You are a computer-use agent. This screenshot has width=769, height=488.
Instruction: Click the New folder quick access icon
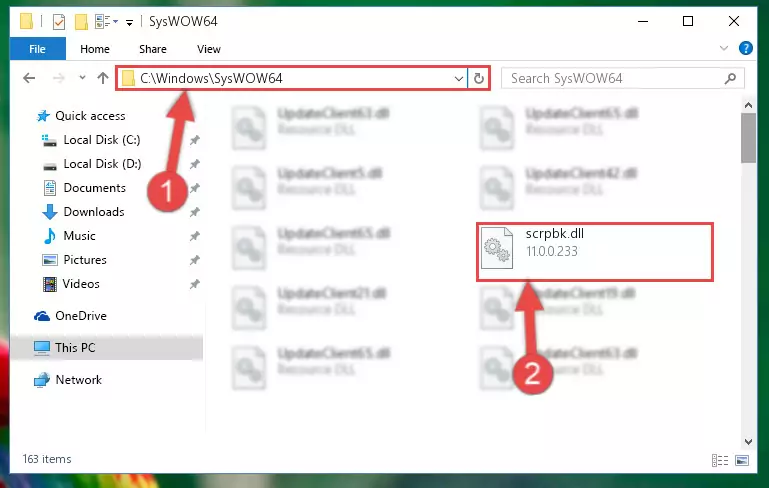click(81, 22)
